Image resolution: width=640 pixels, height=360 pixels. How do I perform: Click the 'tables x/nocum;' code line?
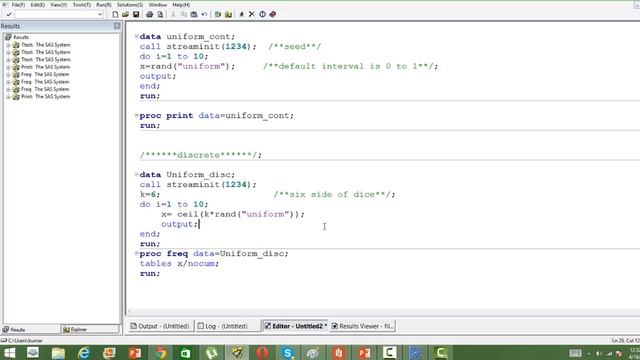click(x=179, y=264)
